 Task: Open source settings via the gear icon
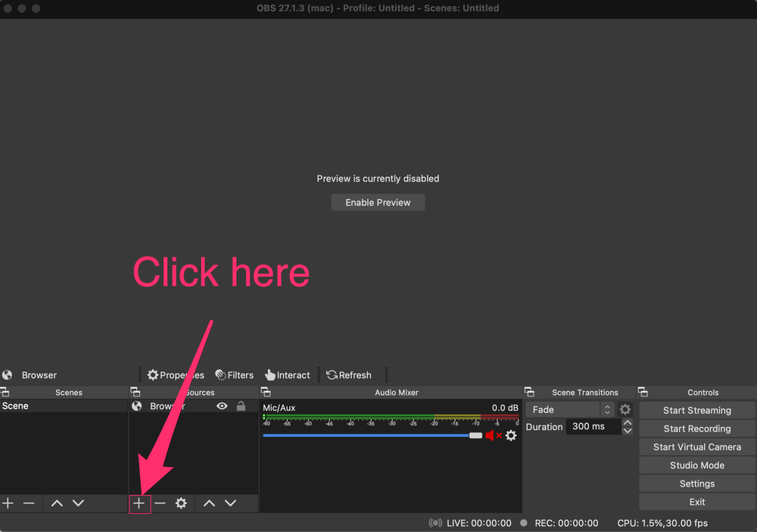click(179, 502)
